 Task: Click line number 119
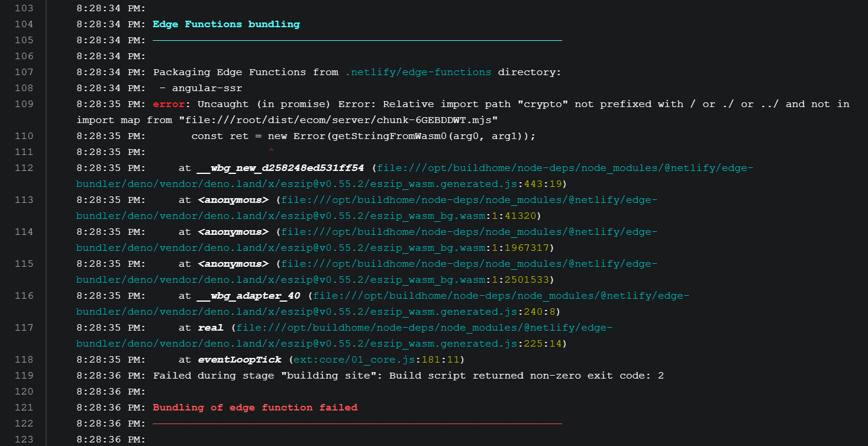click(24, 376)
